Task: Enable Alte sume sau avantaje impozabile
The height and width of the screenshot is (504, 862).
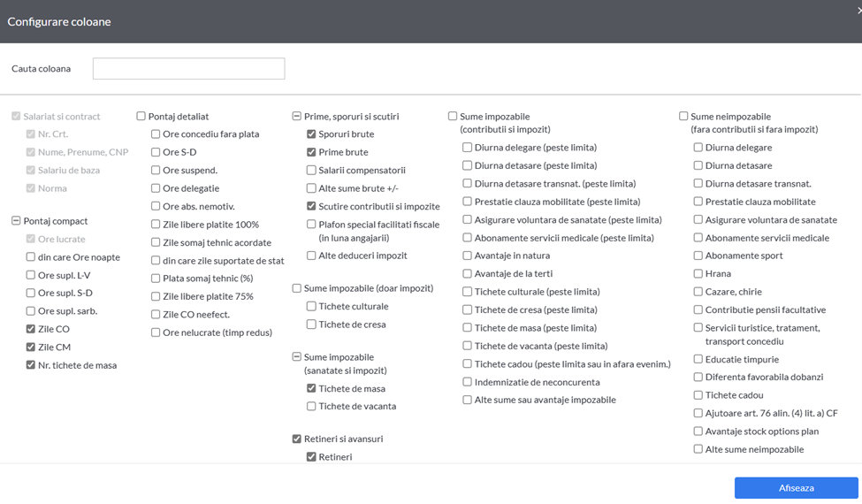Action: [468, 400]
